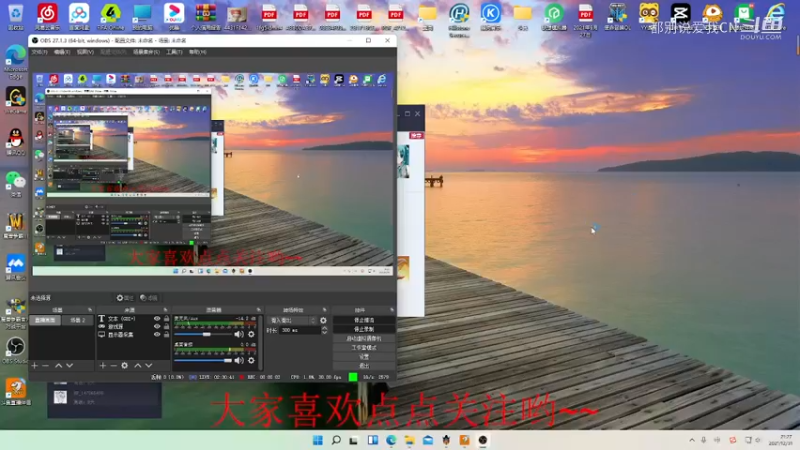The image size is (800, 450).
Task: Open source Filters button above docks
Action: click(x=149, y=298)
